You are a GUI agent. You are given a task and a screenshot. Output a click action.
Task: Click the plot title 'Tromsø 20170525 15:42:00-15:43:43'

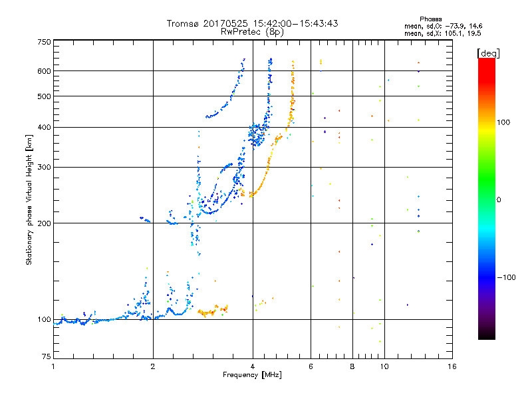tap(252, 23)
